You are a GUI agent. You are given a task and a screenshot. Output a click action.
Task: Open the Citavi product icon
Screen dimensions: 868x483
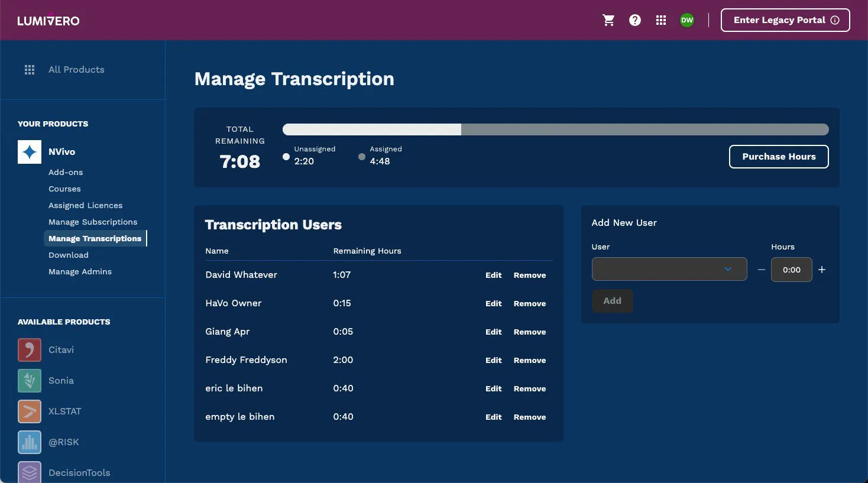(29, 349)
